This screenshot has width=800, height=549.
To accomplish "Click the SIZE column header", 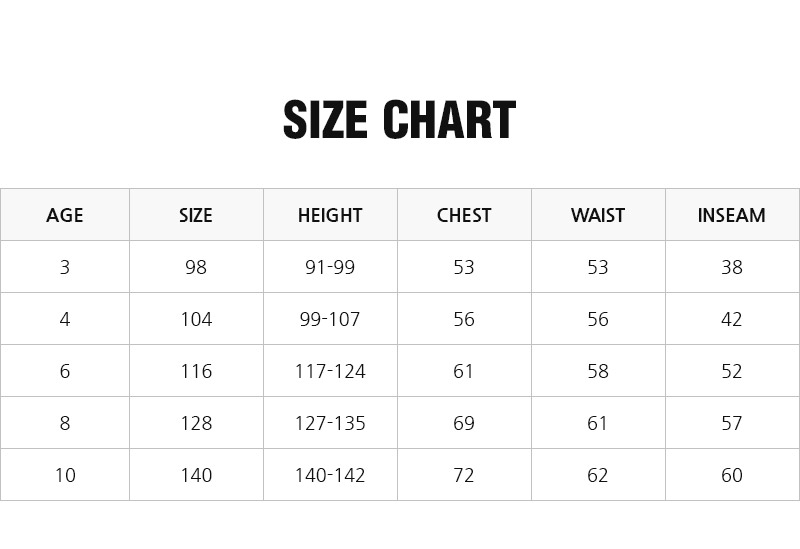I will tap(196, 215).
